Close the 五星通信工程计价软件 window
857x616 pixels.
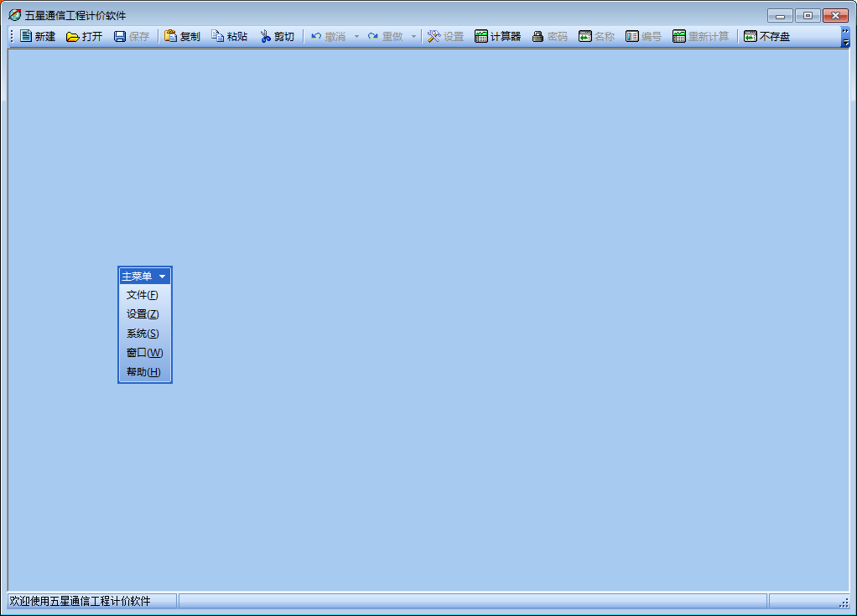[835, 16]
